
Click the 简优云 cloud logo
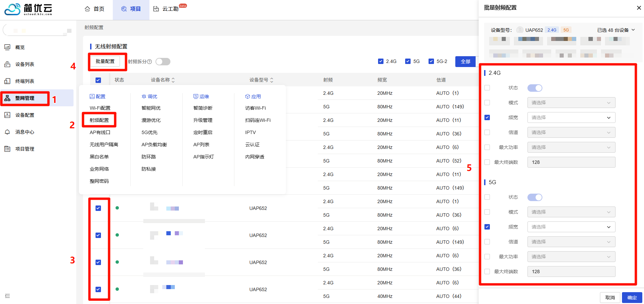pos(13,9)
